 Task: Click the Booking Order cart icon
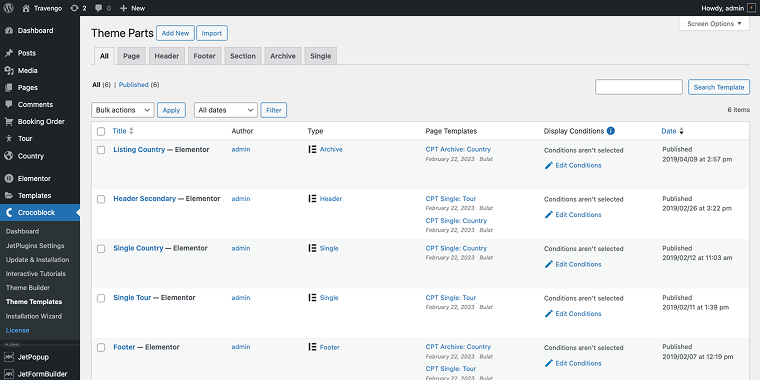pyautogui.click(x=9, y=121)
